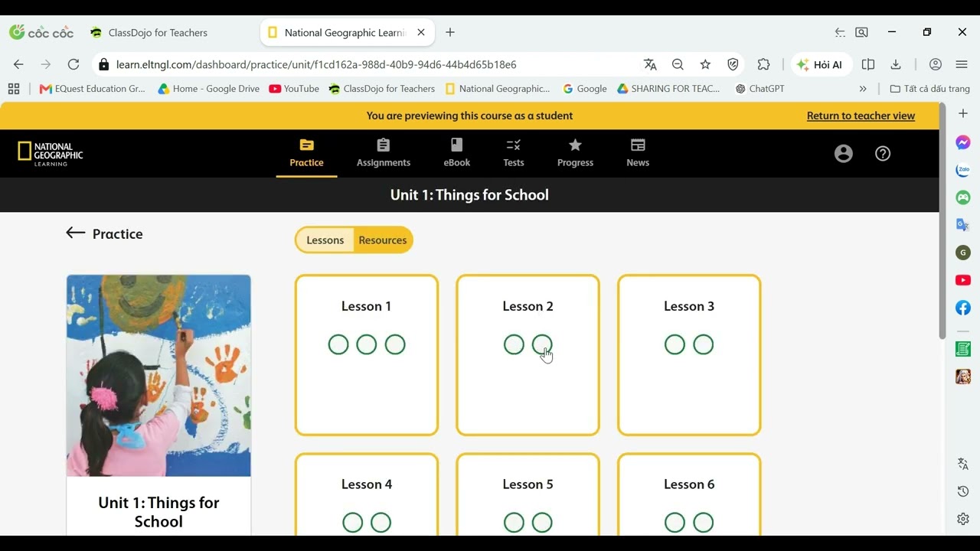980x551 pixels.
Task: Open SHARING FOR TEAC... bookmark
Action: click(x=668, y=89)
